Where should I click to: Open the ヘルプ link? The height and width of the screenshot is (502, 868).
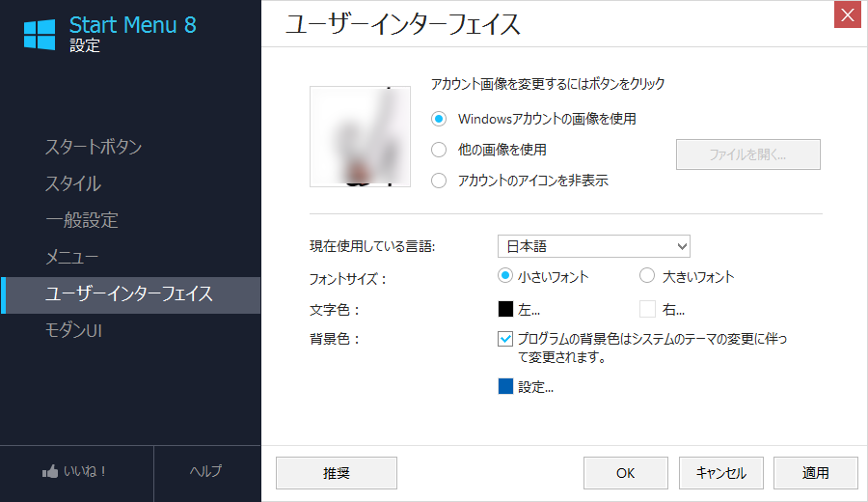pos(206,471)
